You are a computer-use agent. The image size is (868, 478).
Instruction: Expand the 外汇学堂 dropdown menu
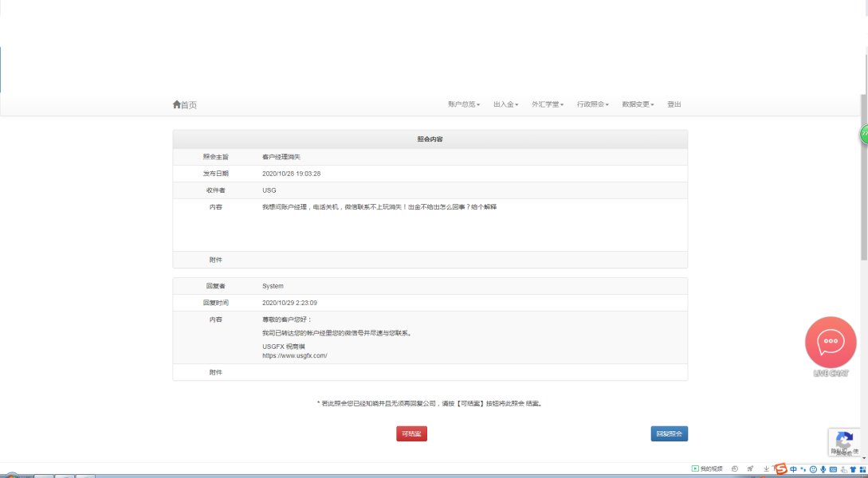point(548,104)
